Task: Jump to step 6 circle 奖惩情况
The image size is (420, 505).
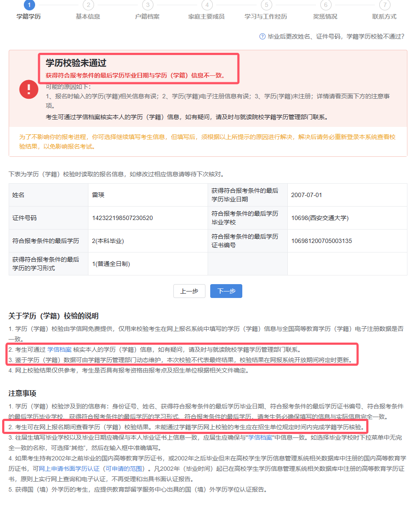Action: (x=326, y=4)
